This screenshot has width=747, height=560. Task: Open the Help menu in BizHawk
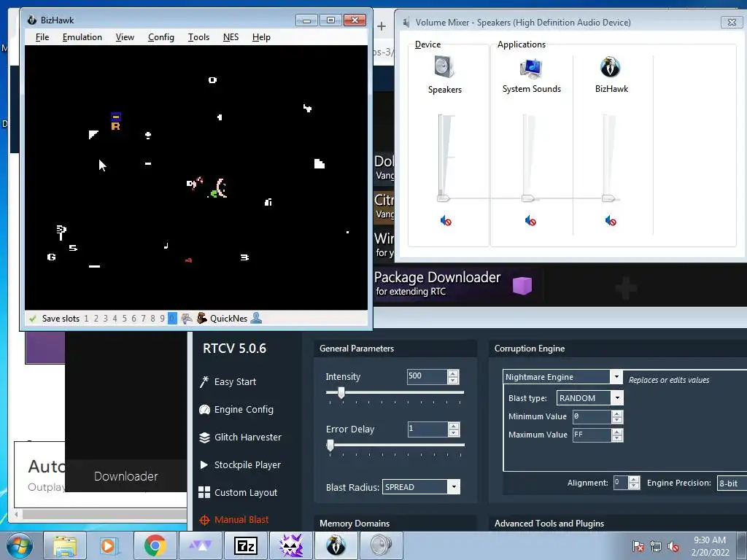tap(261, 37)
